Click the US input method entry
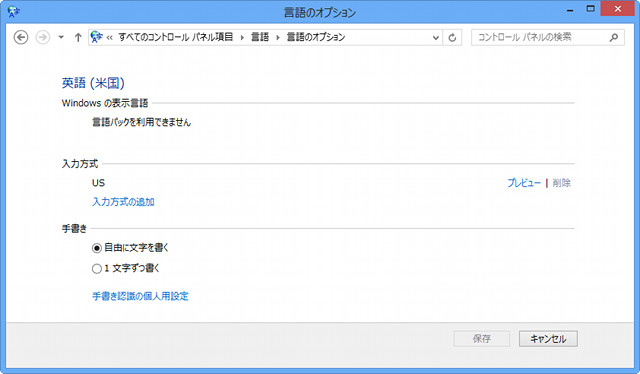Image resolution: width=640 pixels, height=374 pixels. click(x=98, y=183)
